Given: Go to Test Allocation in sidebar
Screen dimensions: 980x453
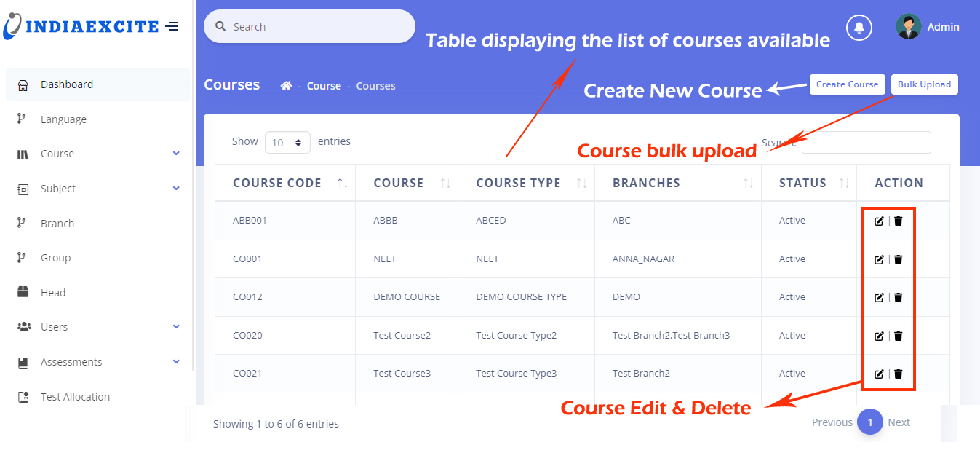Looking at the screenshot, I should point(75,397).
